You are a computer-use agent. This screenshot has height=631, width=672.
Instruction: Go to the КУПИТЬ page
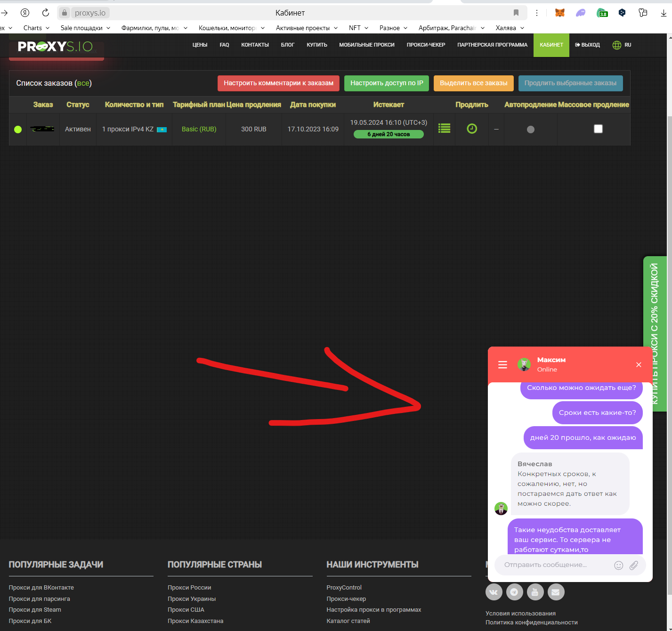click(317, 45)
